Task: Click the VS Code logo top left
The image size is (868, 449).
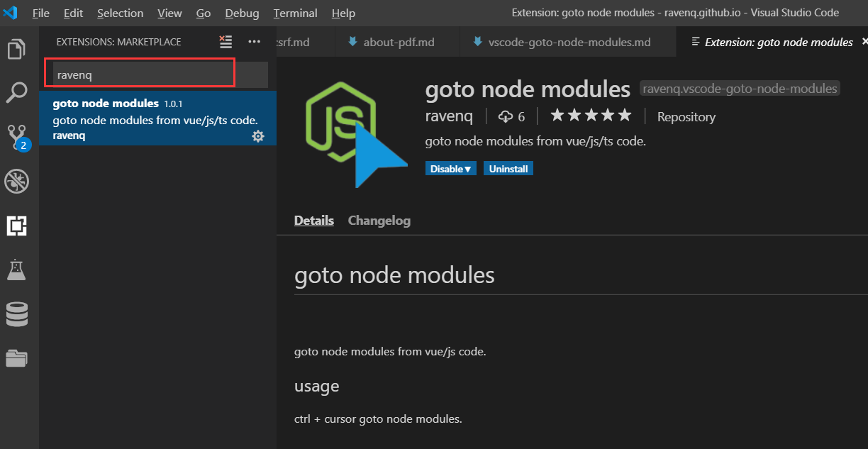Action: pyautogui.click(x=10, y=12)
